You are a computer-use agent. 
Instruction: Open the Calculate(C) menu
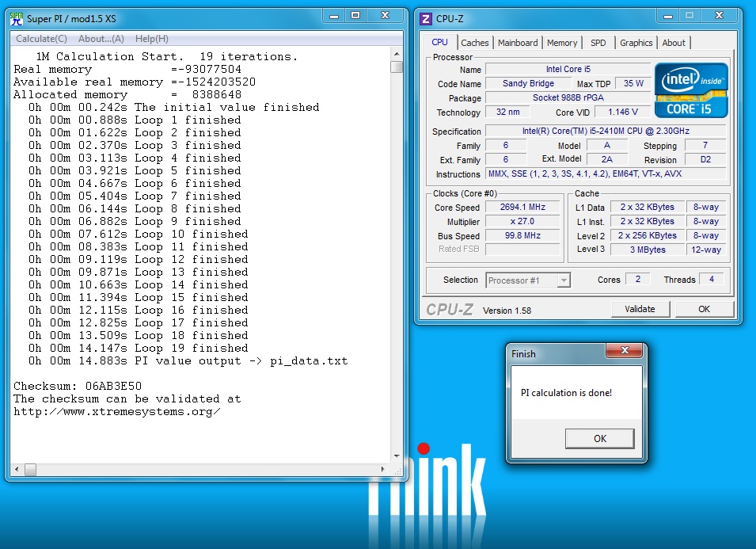click(x=41, y=39)
